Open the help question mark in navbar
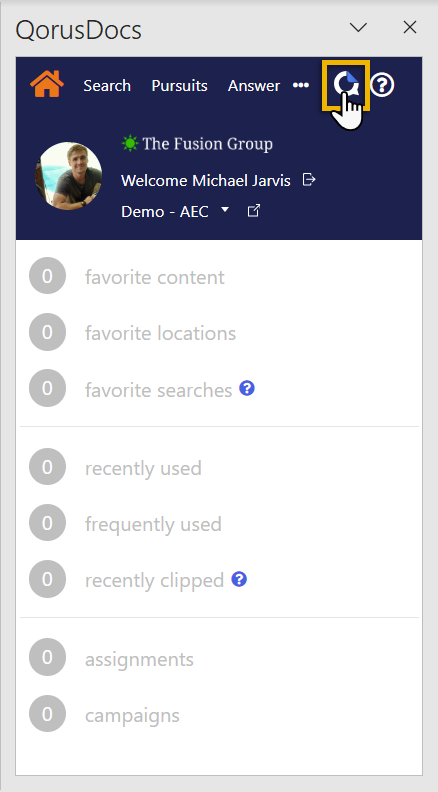The height and width of the screenshot is (792, 438). (382, 85)
